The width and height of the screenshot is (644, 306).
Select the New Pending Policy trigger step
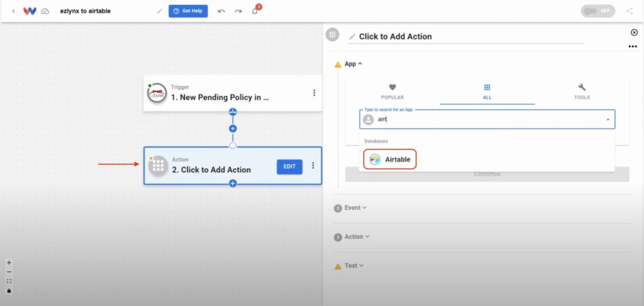point(233,93)
